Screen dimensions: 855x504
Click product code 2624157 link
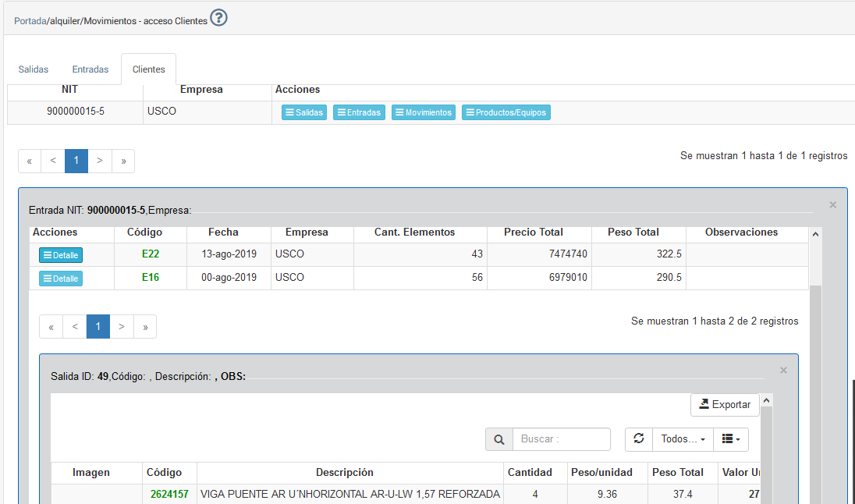[x=169, y=494]
